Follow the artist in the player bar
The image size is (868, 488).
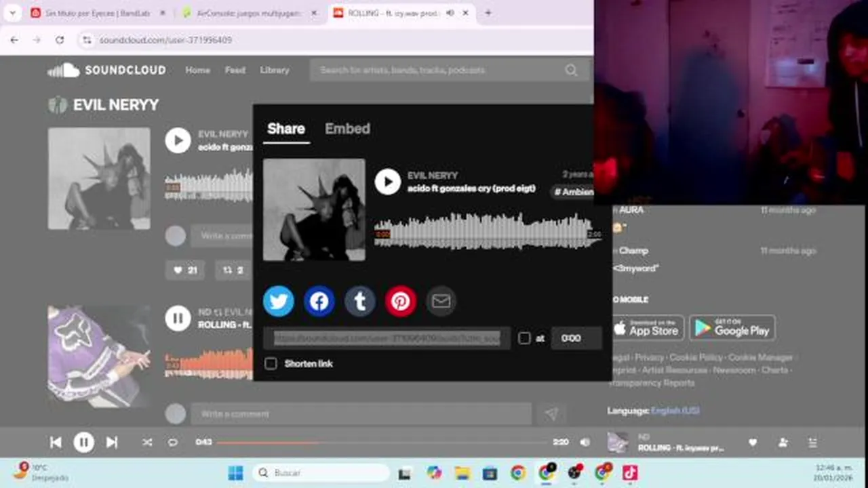(783, 443)
